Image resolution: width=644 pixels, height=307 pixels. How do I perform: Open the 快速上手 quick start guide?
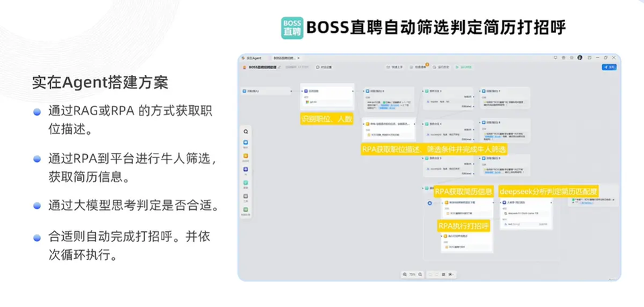tap(394, 67)
